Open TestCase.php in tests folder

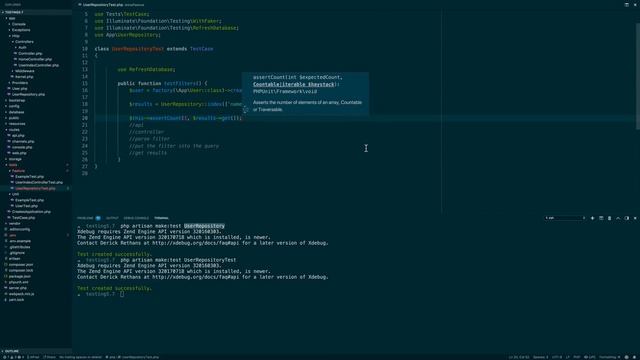(23, 218)
